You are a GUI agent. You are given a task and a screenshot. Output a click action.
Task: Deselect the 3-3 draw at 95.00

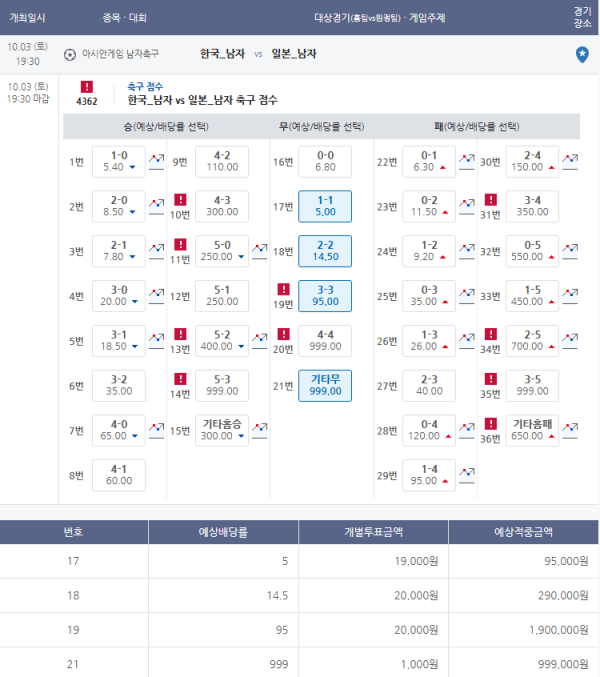point(325,296)
